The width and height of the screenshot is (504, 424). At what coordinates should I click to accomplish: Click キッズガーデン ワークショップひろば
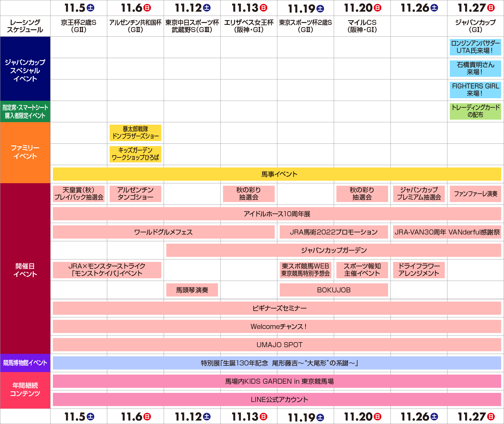(x=135, y=154)
